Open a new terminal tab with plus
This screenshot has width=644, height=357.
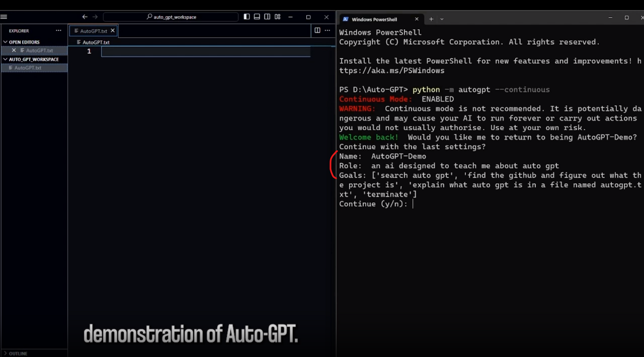tap(431, 19)
